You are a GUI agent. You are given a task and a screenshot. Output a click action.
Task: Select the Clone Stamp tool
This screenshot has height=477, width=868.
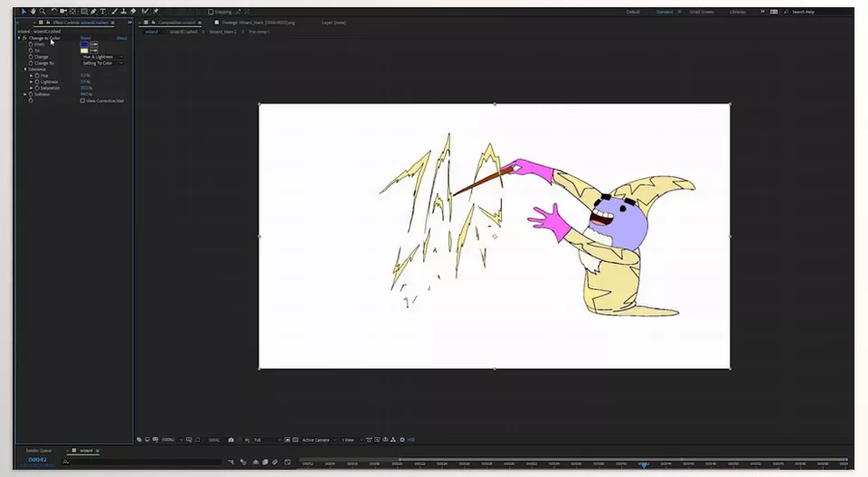(124, 12)
